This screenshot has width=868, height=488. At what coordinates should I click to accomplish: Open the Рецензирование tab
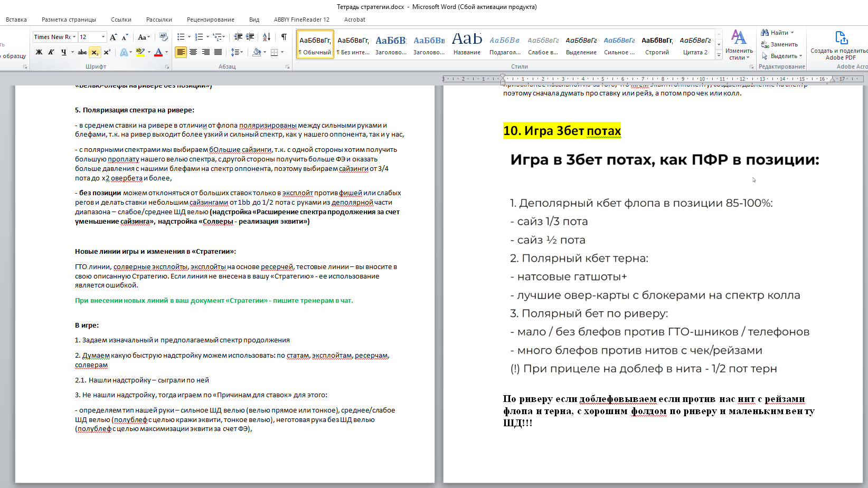pyautogui.click(x=211, y=20)
